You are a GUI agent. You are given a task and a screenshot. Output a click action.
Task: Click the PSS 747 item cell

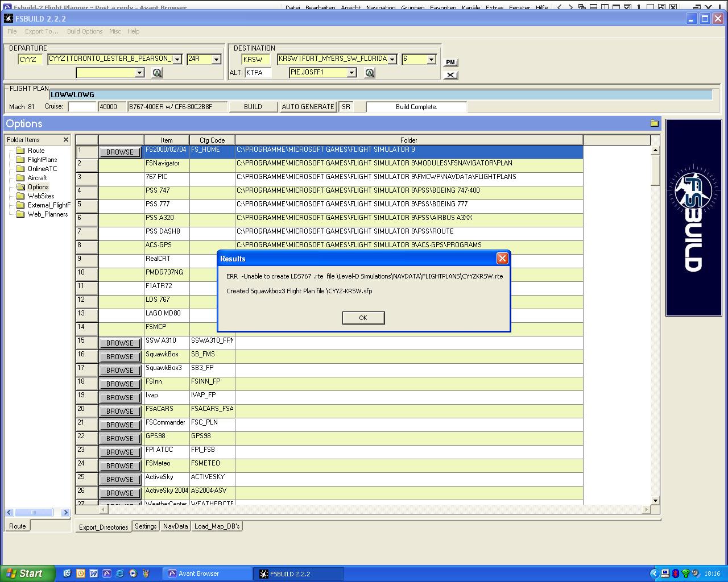coord(167,193)
